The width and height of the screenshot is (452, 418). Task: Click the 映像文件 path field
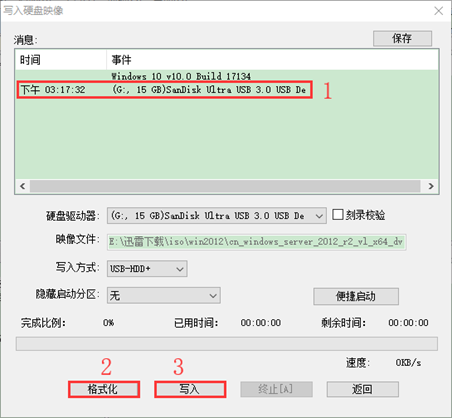(x=256, y=242)
